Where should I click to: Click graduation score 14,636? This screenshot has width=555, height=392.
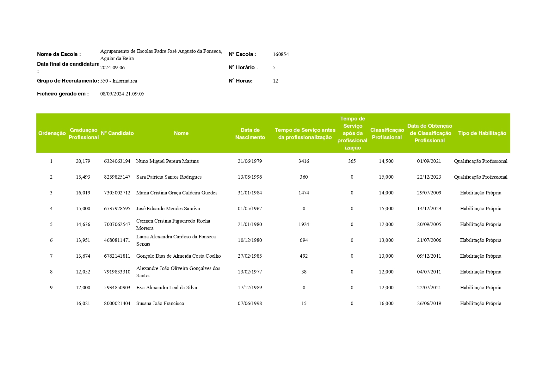[x=83, y=224]
